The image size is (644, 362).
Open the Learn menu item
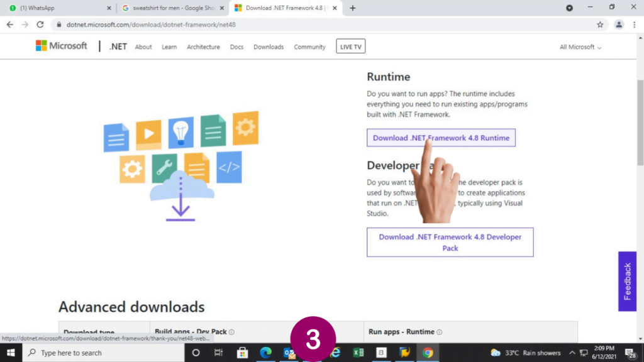pyautogui.click(x=169, y=47)
